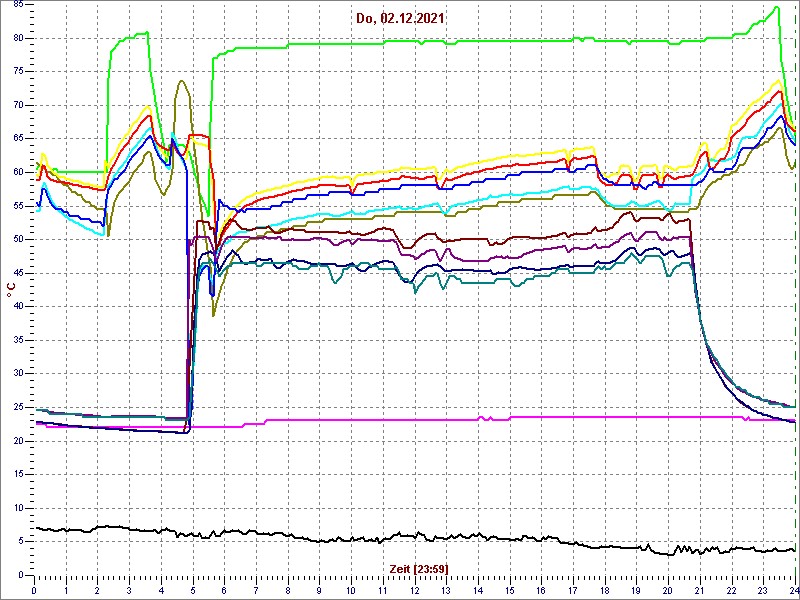Select the 65 value on the temperature axis

pyautogui.click(x=19, y=139)
